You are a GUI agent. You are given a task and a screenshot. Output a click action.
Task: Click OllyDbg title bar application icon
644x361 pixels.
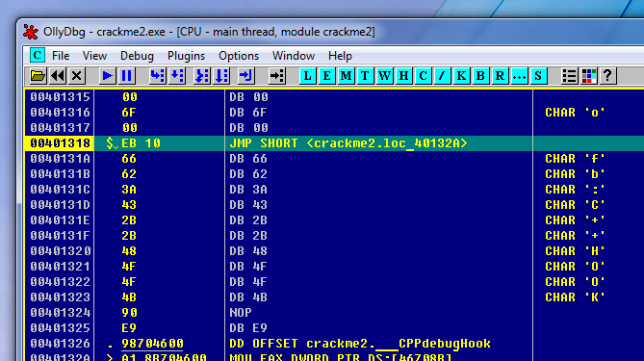pos(31,32)
